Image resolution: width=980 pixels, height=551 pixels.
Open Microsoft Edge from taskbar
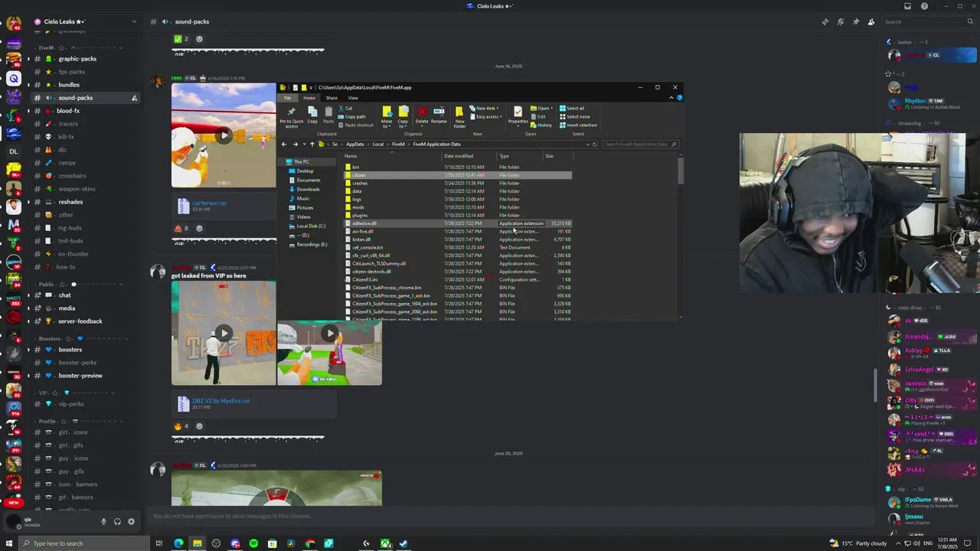(178, 543)
